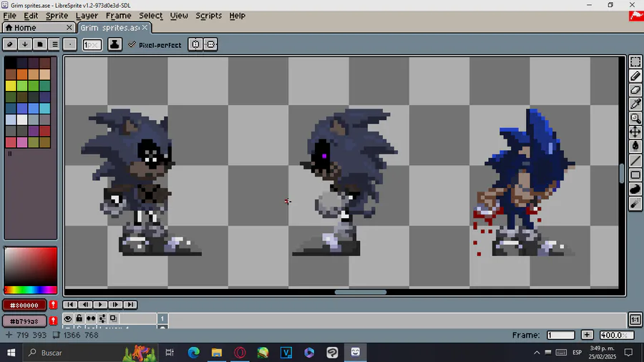Select the Pencil tool
This screenshot has width=644, height=362.
click(x=635, y=76)
